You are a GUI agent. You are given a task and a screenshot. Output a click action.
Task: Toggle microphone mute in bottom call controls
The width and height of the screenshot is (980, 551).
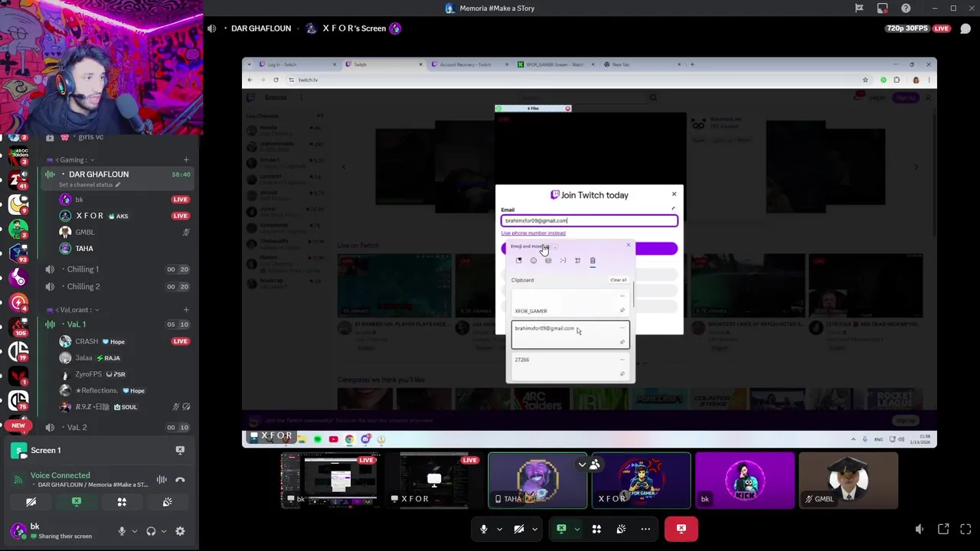point(483,529)
